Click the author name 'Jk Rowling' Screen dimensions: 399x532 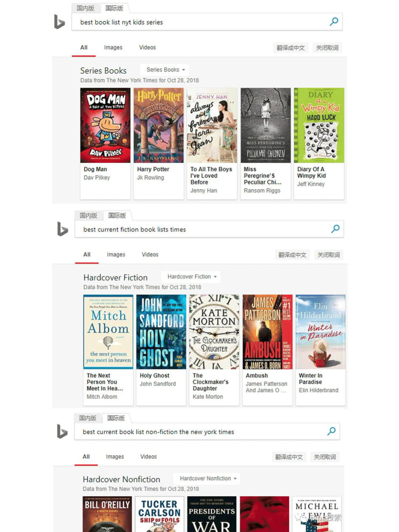150,178
